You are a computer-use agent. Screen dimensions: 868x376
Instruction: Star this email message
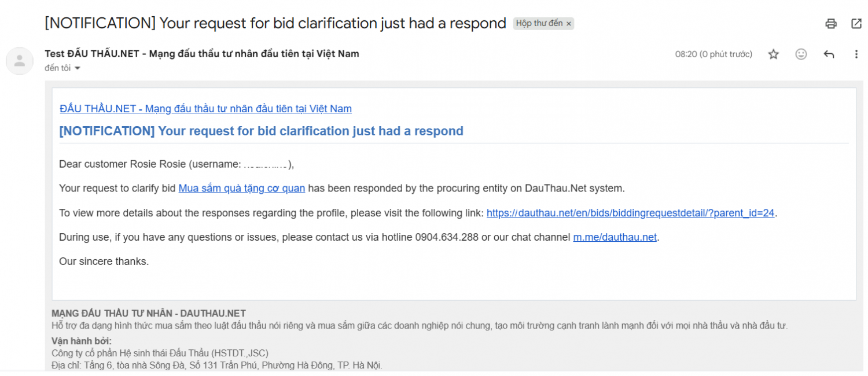[773, 54]
